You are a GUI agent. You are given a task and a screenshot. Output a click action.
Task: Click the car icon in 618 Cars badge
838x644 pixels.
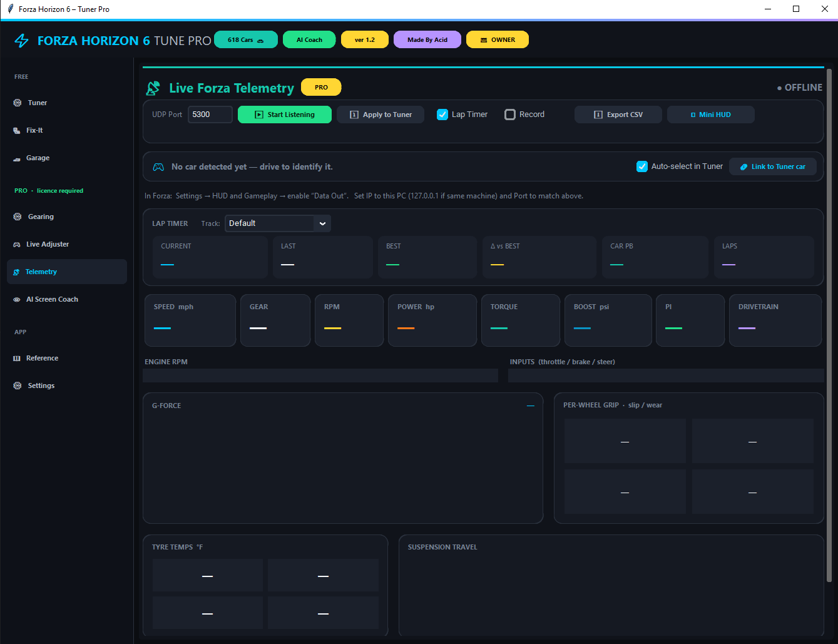pyautogui.click(x=260, y=40)
